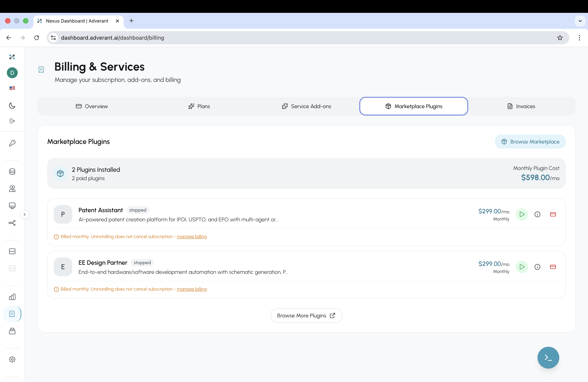Viewport: 588px width, 382px height.
Task: Open the analytics bar chart sidebar icon
Action: 12,297
